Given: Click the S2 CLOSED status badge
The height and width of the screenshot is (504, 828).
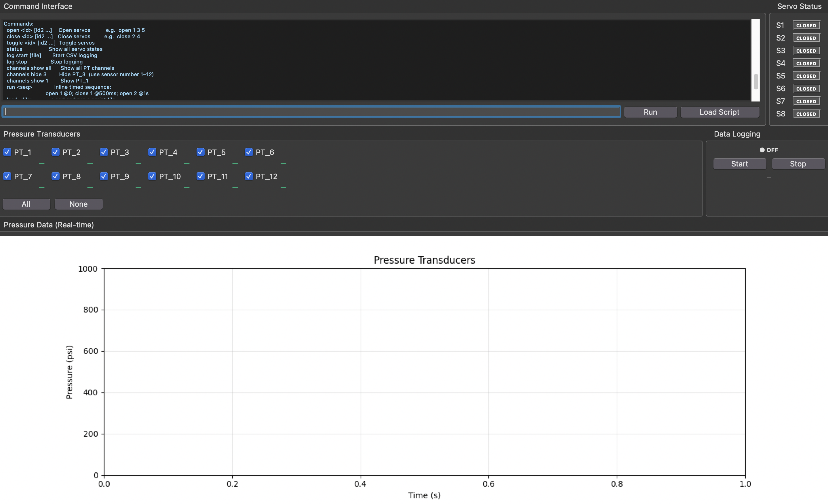Looking at the screenshot, I should (x=806, y=38).
